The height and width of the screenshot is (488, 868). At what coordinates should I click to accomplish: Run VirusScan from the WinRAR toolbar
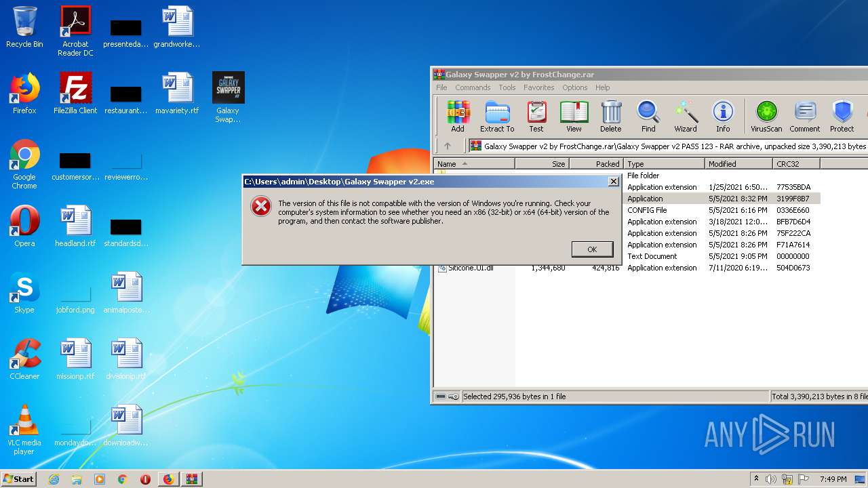[x=766, y=116]
